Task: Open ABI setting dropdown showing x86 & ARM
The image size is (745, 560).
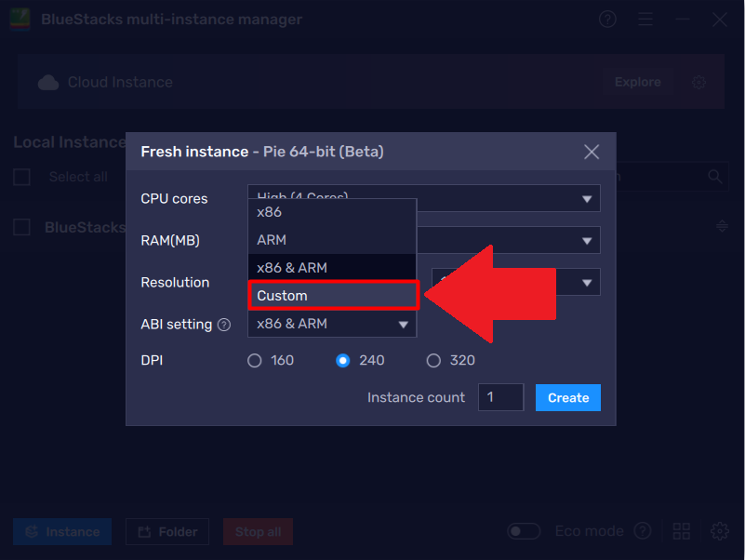Action: click(x=332, y=324)
